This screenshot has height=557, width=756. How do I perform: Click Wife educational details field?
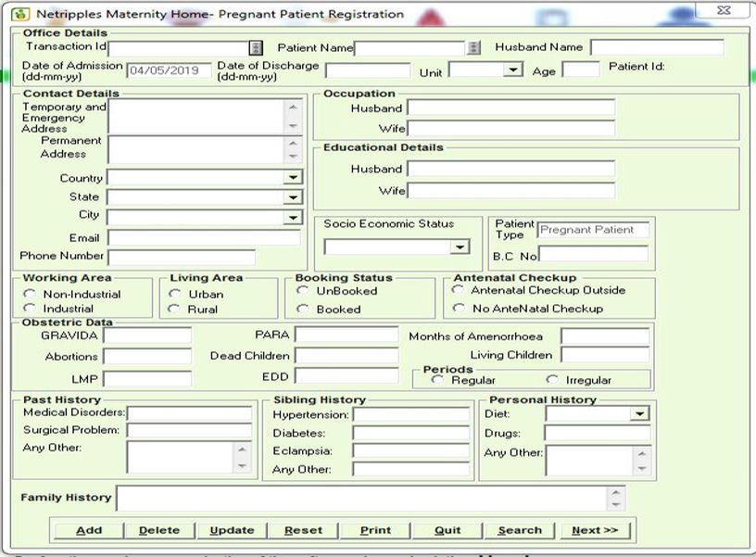coord(511,191)
